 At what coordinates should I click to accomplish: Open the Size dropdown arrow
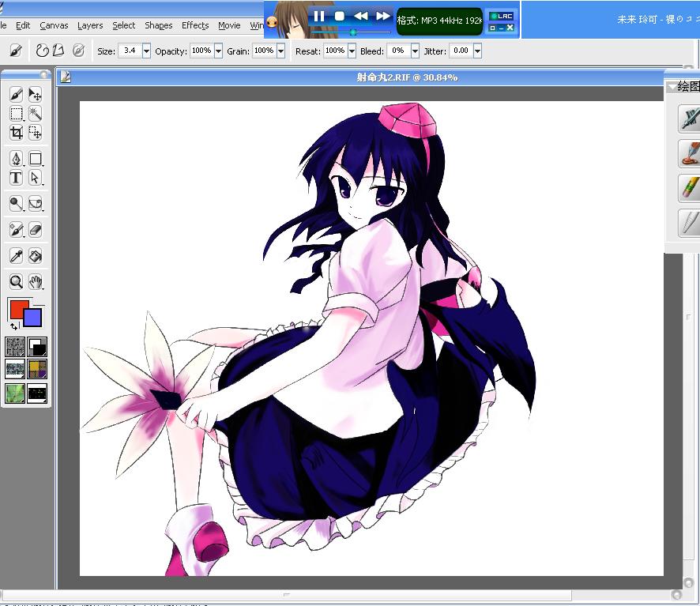point(146,51)
